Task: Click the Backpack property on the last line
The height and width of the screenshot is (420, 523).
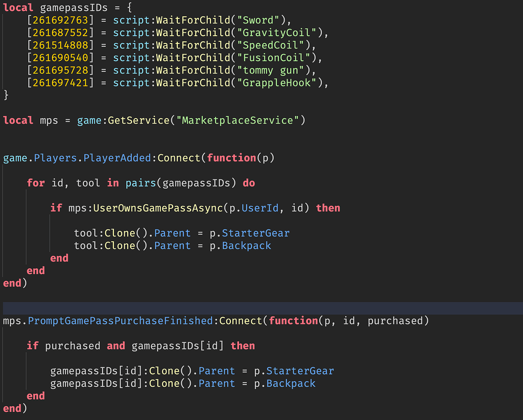Action: (x=291, y=383)
